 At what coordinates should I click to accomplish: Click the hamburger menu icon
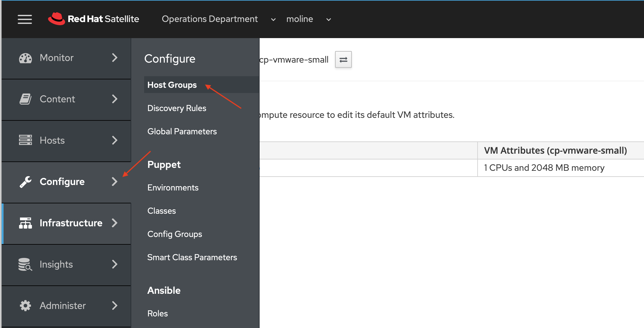click(25, 19)
